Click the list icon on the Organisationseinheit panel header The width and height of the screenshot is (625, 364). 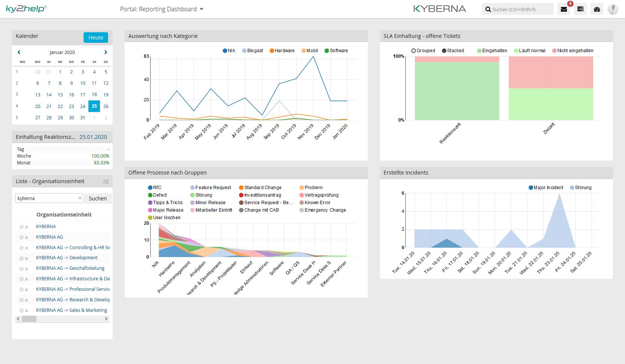106,181
